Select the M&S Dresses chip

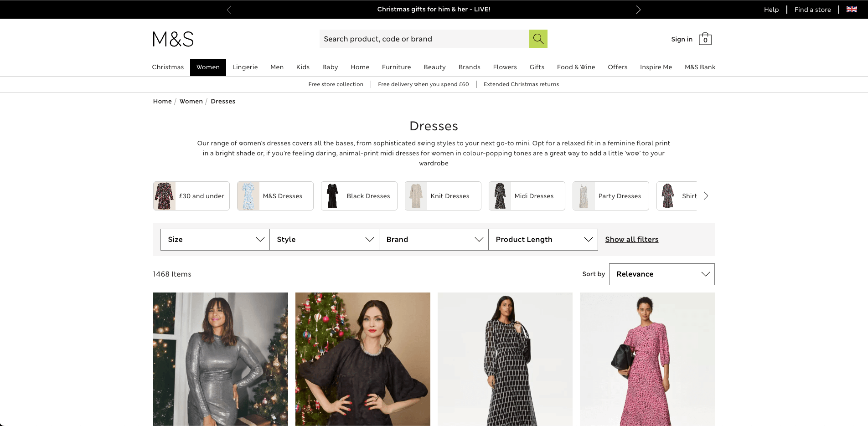pyautogui.click(x=275, y=196)
